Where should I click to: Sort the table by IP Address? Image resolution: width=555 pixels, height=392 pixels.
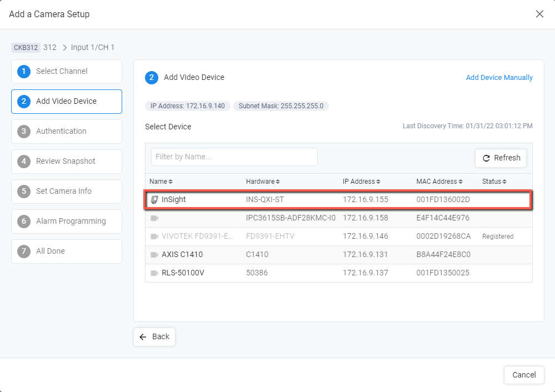pyautogui.click(x=361, y=182)
